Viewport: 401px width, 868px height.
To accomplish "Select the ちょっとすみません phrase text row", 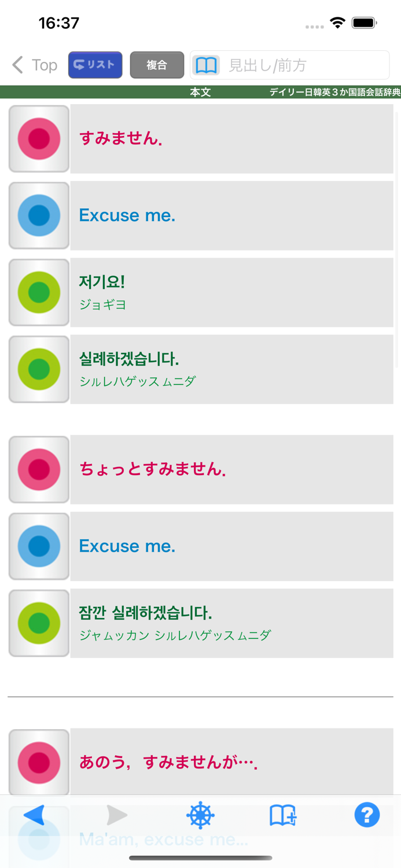I will [x=231, y=469].
